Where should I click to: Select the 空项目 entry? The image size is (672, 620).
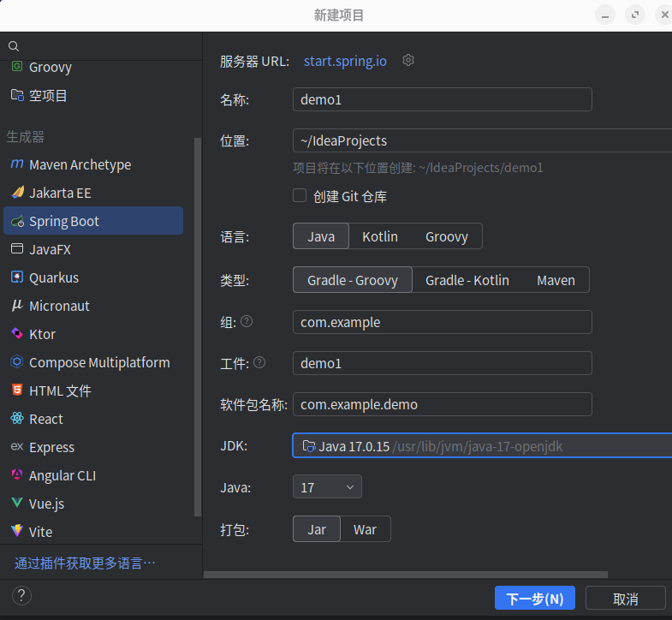click(93, 95)
